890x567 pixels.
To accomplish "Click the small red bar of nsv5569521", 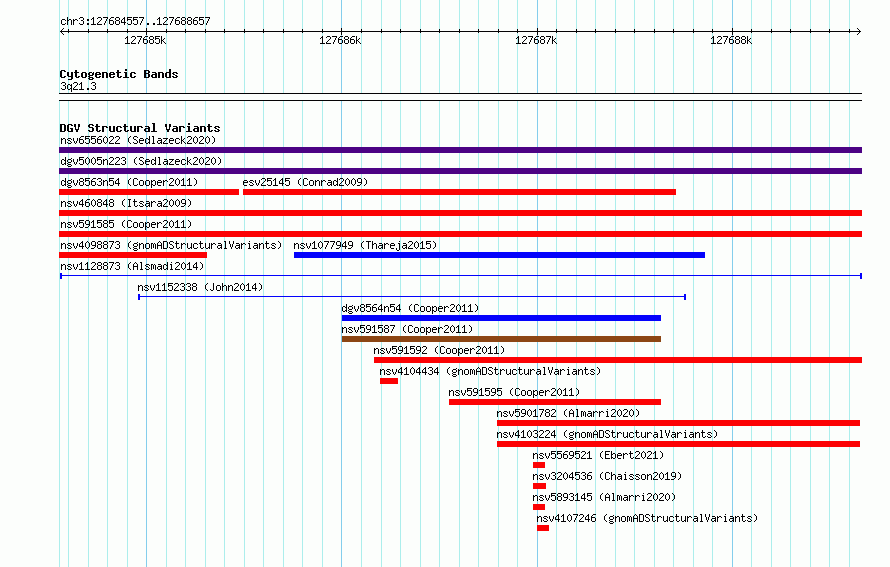I will point(539,465).
